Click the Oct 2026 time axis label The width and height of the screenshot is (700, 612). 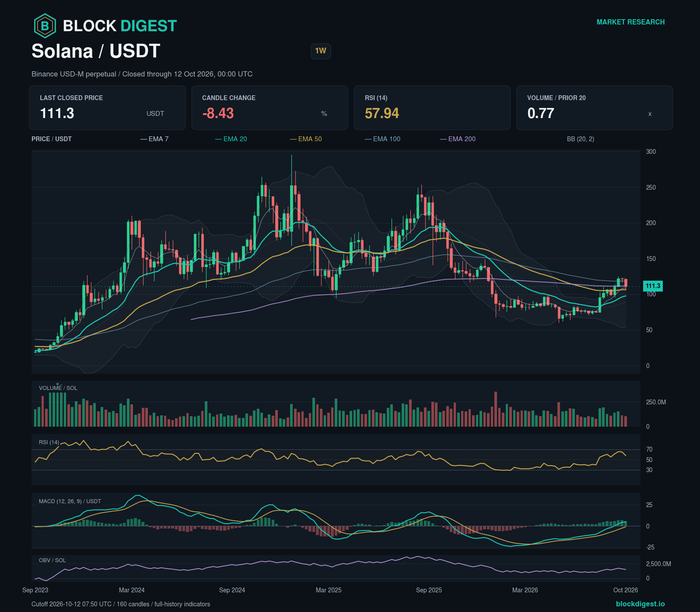point(626,590)
